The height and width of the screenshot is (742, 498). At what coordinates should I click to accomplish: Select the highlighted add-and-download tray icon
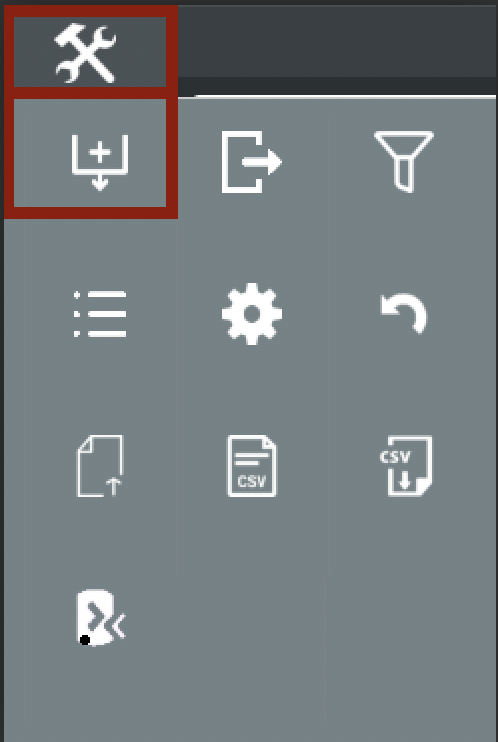(x=90, y=153)
